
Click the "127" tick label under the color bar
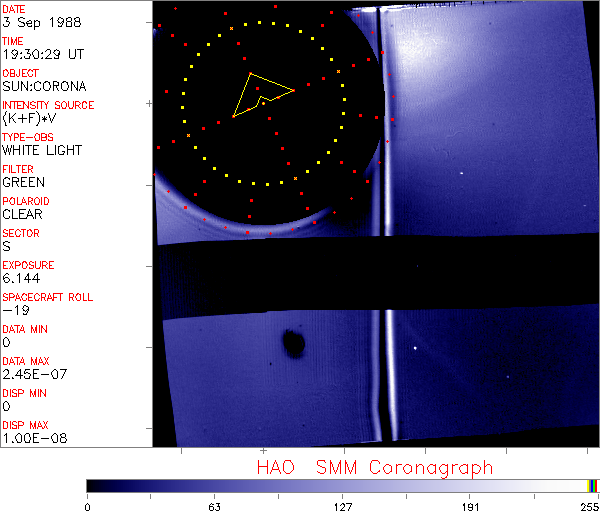342,505
